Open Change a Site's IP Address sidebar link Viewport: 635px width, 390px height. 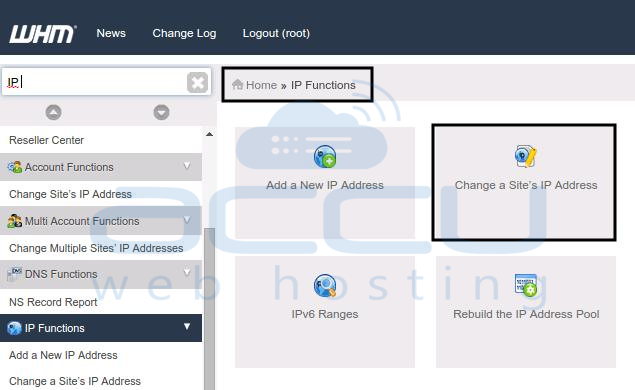(x=75, y=381)
